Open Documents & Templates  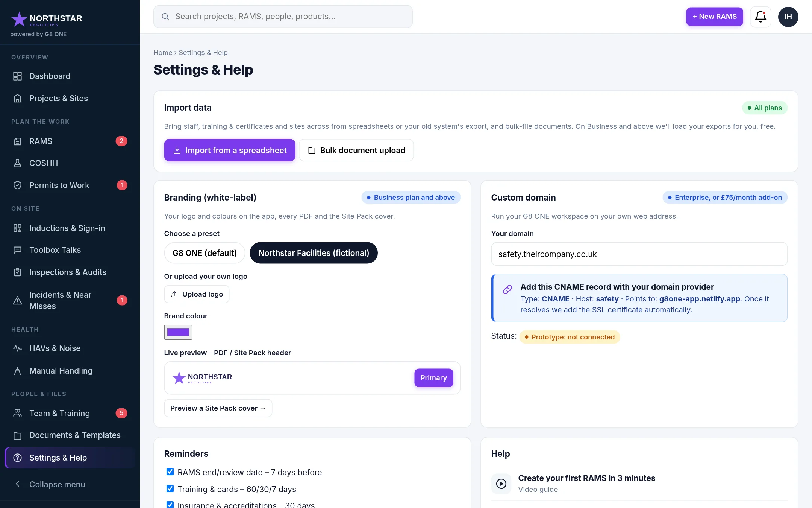click(x=70, y=435)
